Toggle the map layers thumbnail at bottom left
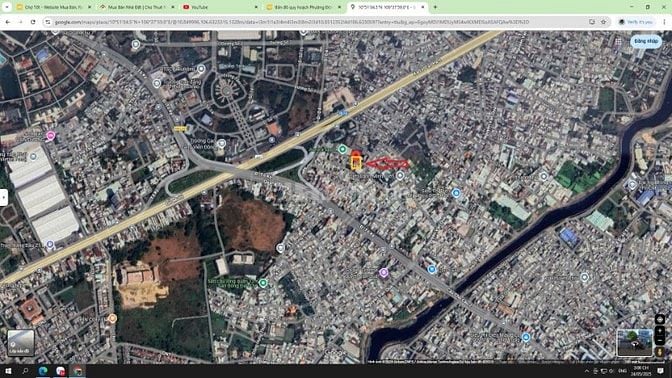 click(21, 343)
